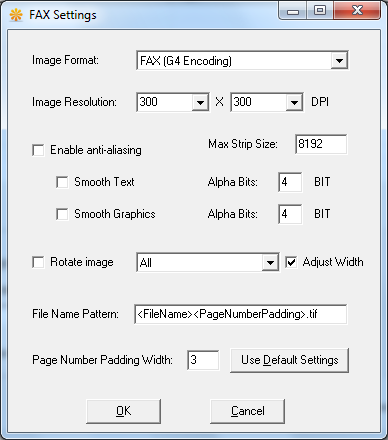Check the Smooth Graphics option
This screenshot has height=440, width=388.
click(62, 214)
